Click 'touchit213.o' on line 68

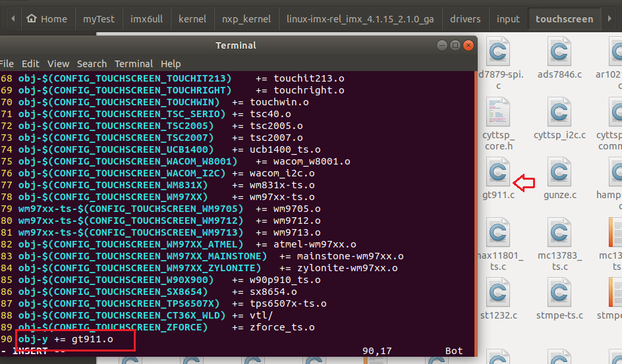pos(309,78)
